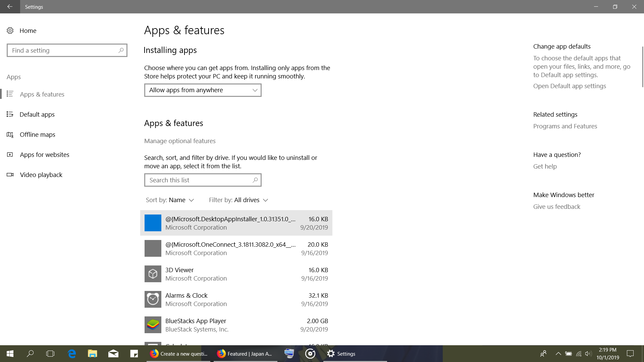Image resolution: width=644 pixels, height=362 pixels.
Task: Click Give us feedback link
Action: 556,206
